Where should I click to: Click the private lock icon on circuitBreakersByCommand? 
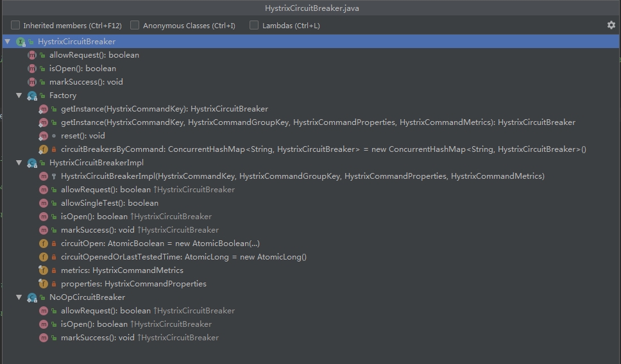point(54,149)
